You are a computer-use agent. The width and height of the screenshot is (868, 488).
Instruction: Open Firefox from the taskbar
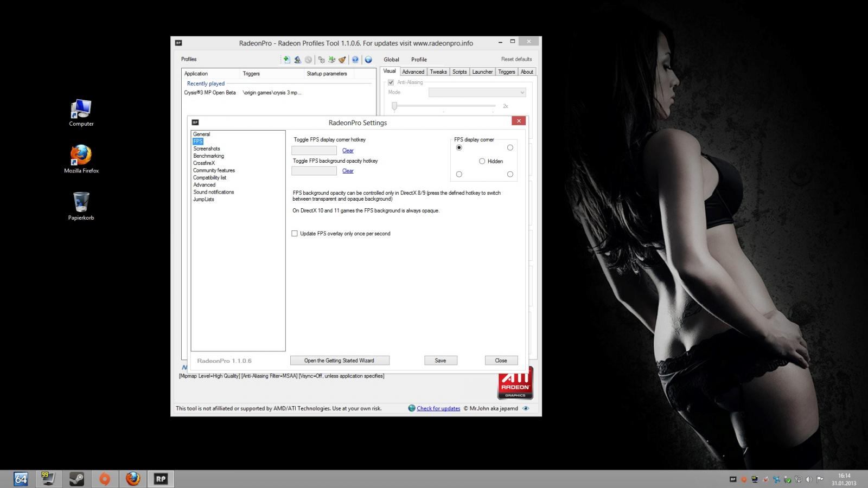pos(133,479)
